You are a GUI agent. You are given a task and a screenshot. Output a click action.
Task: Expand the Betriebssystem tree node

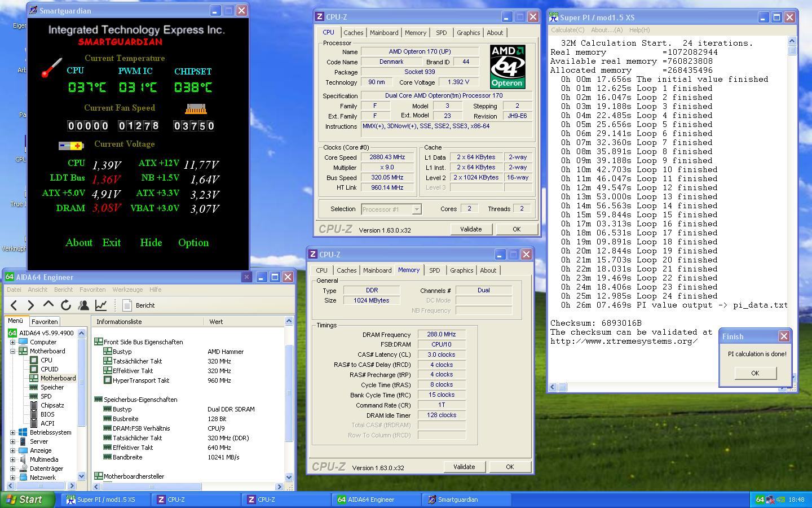coord(12,432)
